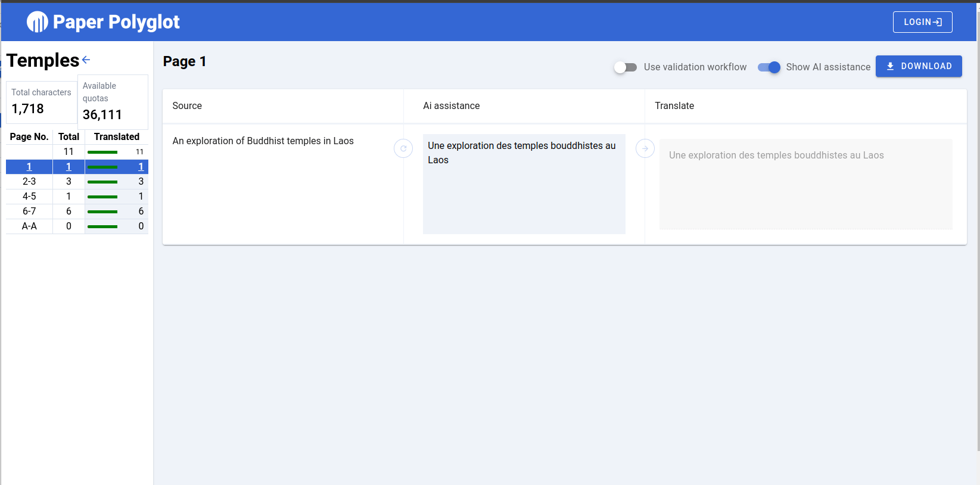Click the arrow icon to copy AI suggestion
The height and width of the screenshot is (485, 980).
point(645,148)
